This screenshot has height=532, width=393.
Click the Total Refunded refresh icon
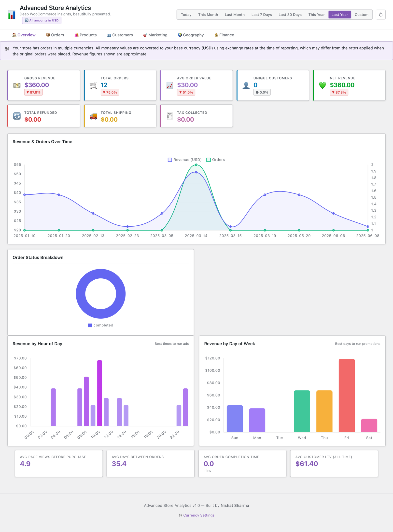click(x=17, y=116)
